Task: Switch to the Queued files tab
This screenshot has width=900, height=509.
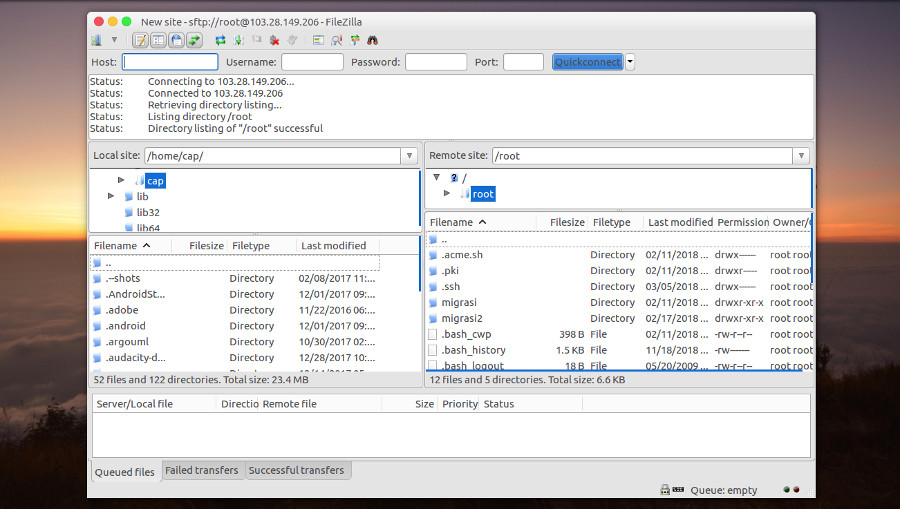Action: coord(125,472)
